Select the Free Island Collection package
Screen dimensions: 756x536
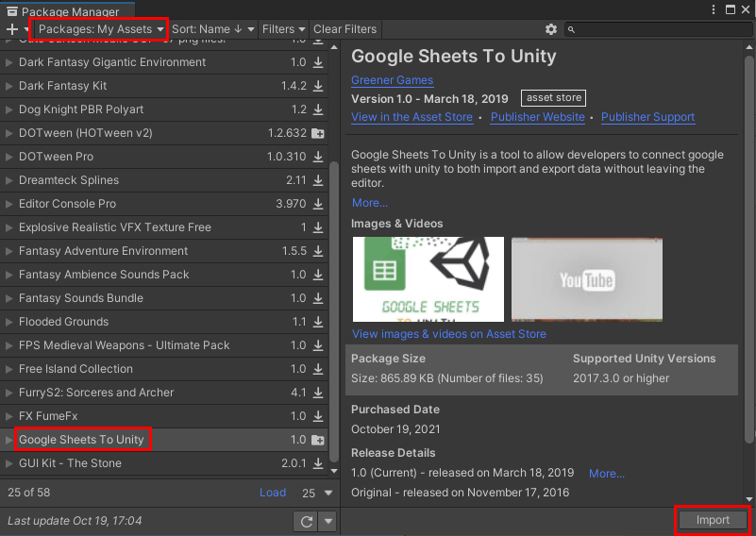(164, 369)
